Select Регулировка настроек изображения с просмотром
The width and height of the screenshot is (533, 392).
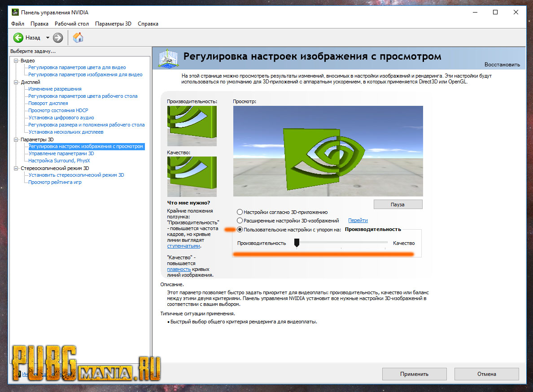86,146
